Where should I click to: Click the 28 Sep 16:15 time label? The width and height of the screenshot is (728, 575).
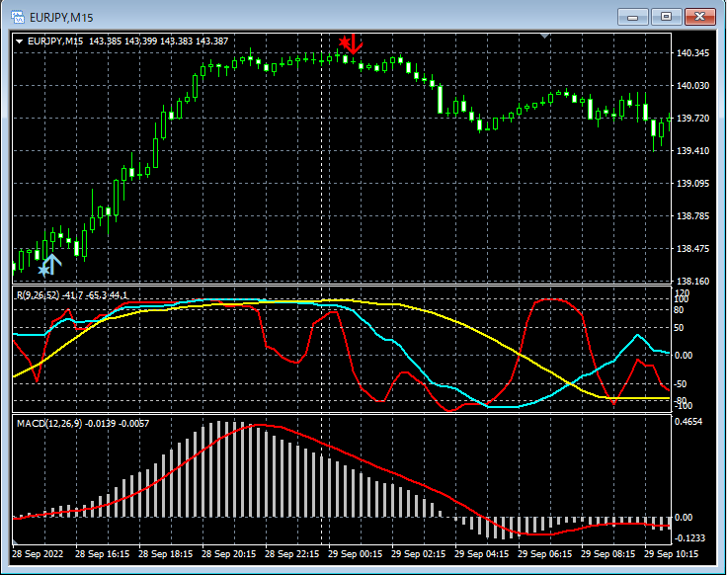[x=102, y=554]
